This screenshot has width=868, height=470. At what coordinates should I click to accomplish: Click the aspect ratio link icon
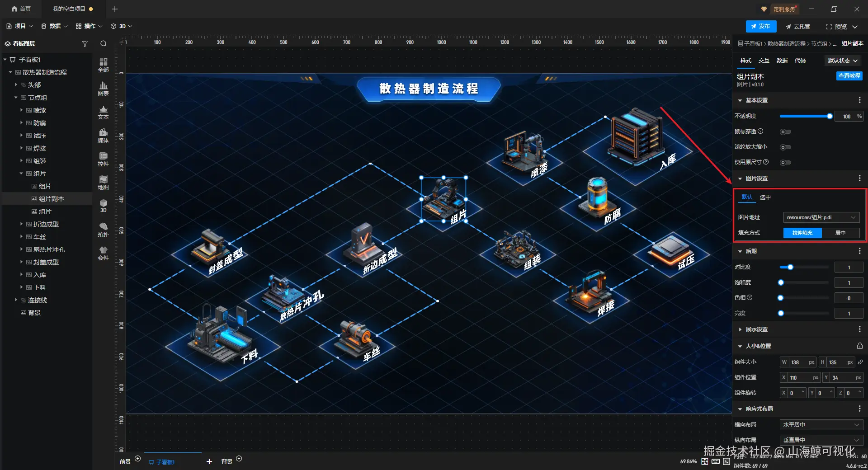click(860, 362)
